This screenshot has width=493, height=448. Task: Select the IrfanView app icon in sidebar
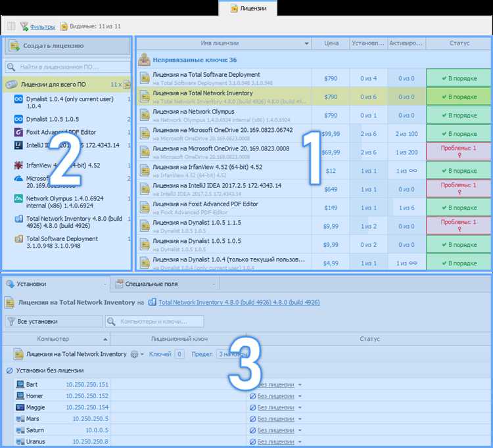[18, 165]
